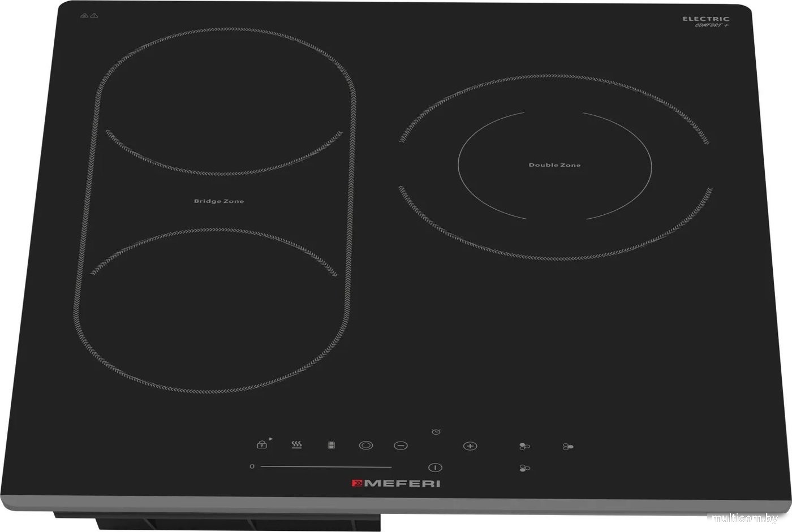The height and width of the screenshot is (532, 792).
Task: Activate the bridge zone link icon
Action: pyautogui.click(x=332, y=446)
